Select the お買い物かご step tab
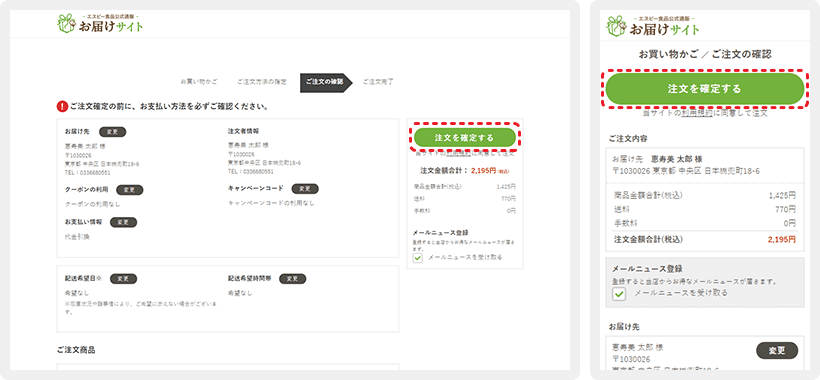820x380 pixels. [199, 82]
